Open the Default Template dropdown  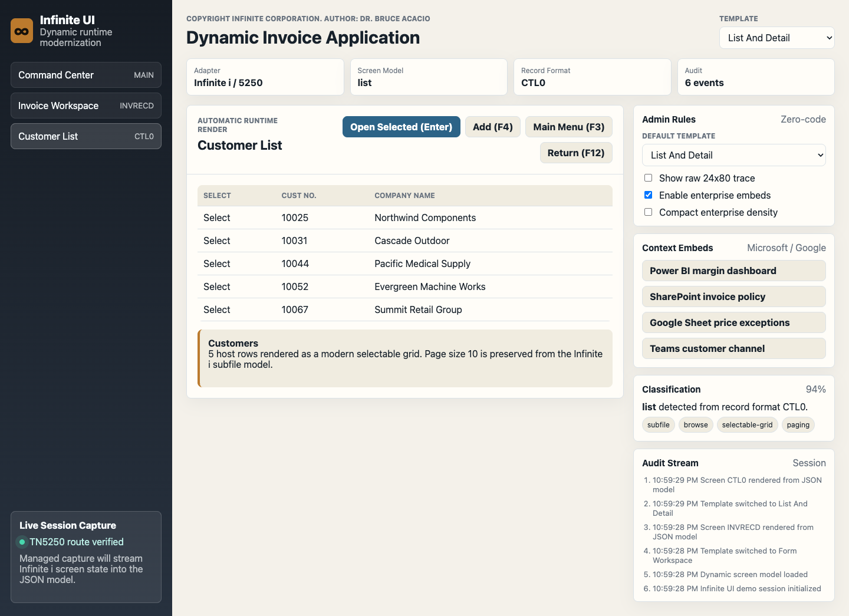[733, 155]
